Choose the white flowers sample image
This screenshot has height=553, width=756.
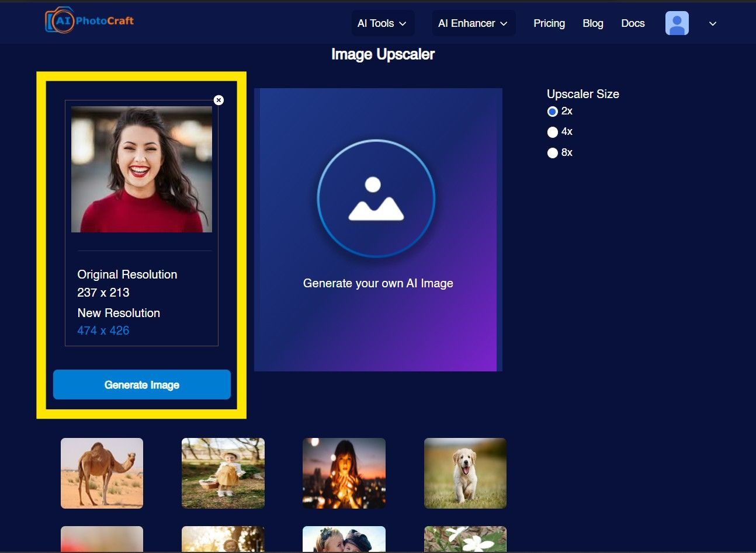(x=465, y=539)
